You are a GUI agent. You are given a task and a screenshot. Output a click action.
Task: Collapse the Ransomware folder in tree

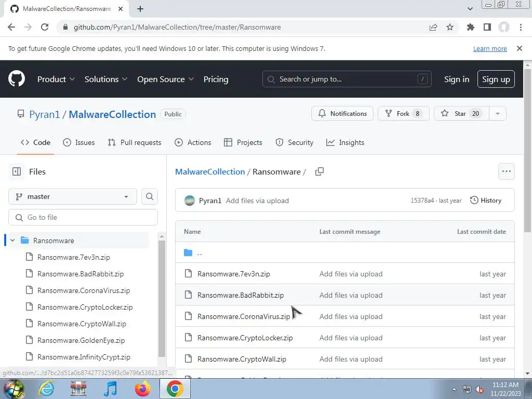click(12, 241)
